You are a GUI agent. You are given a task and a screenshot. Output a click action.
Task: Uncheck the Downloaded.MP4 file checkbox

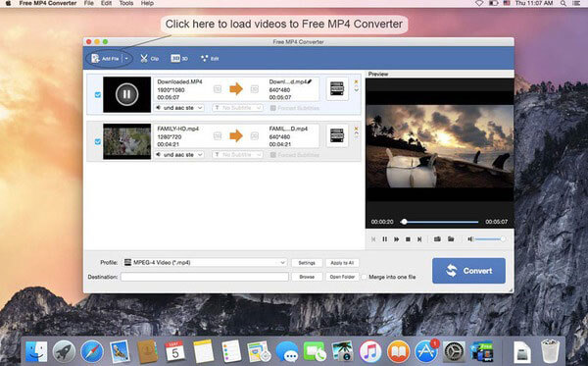(x=97, y=94)
